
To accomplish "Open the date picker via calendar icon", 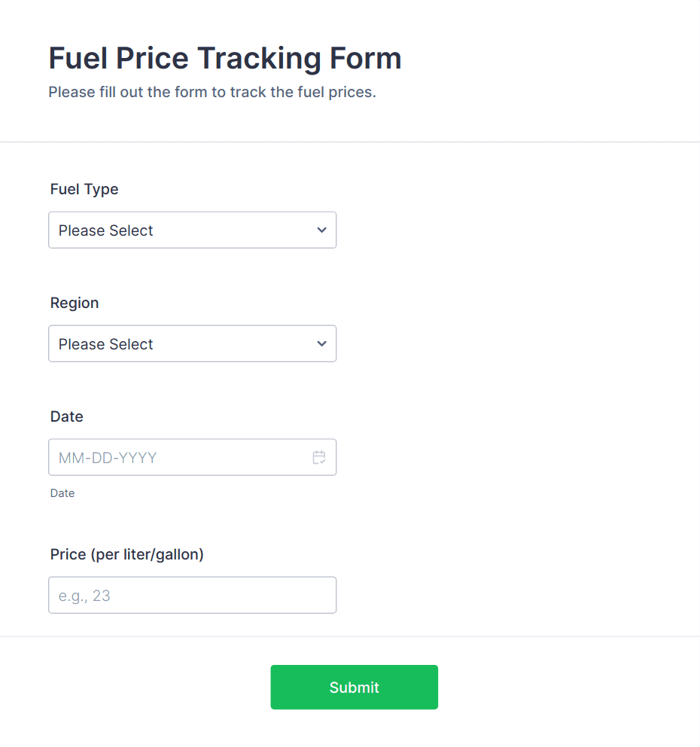I will tap(318, 457).
